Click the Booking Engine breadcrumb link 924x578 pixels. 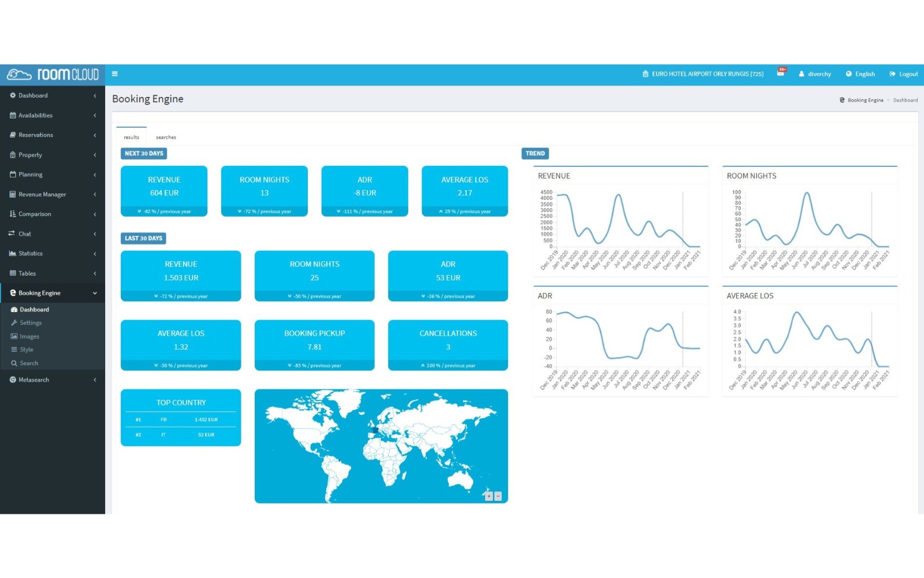[865, 101]
